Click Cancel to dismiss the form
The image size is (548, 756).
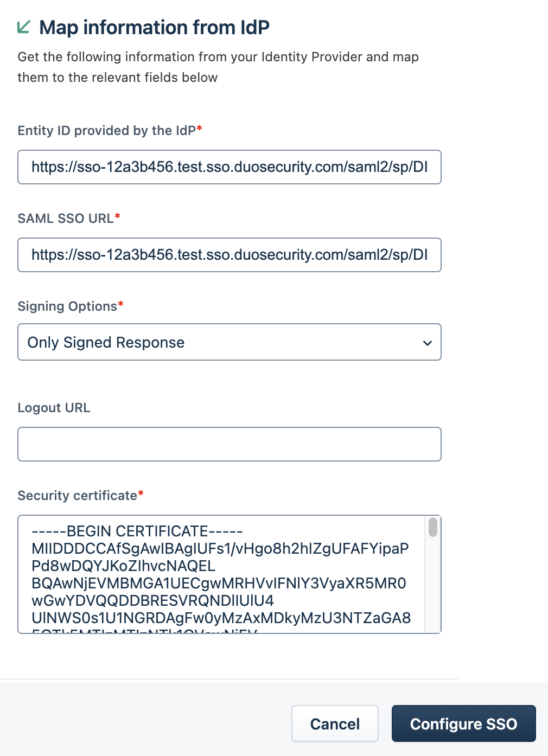pyautogui.click(x=334, y=723)
